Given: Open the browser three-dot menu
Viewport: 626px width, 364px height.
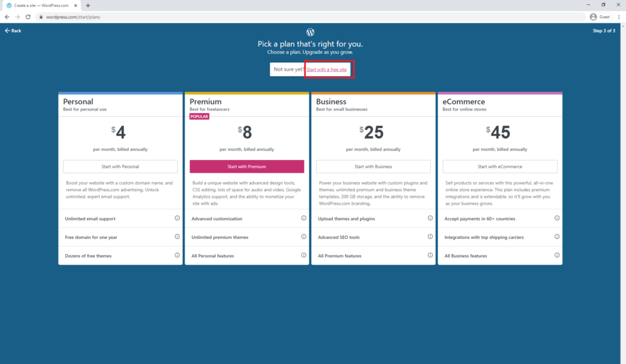Looking at the screenshot, I should (x=619, y=17).
